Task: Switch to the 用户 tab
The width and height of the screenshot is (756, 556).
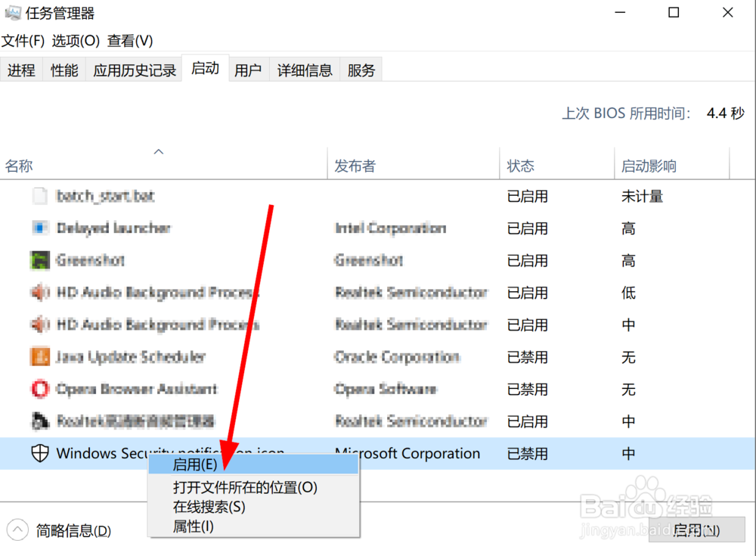Action: tap(248, 70)
